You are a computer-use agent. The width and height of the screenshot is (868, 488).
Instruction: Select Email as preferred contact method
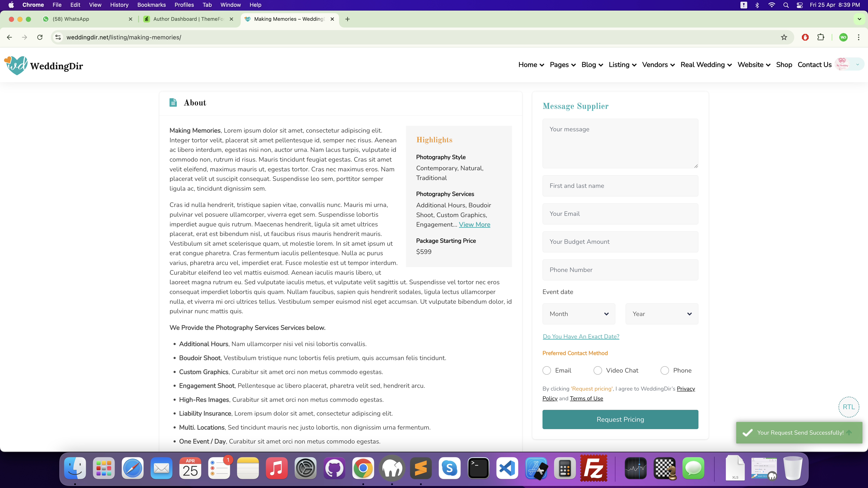click(547, 370)
